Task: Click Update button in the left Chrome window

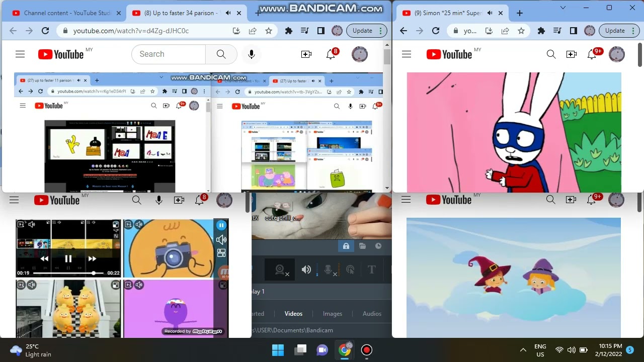Action: tap(362, 31)
